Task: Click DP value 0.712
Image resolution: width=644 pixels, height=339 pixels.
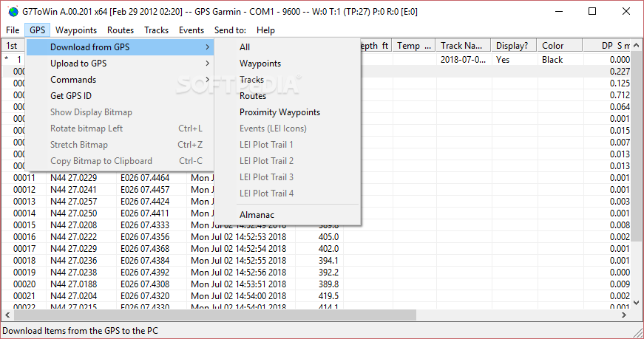Action: point(620,95)
